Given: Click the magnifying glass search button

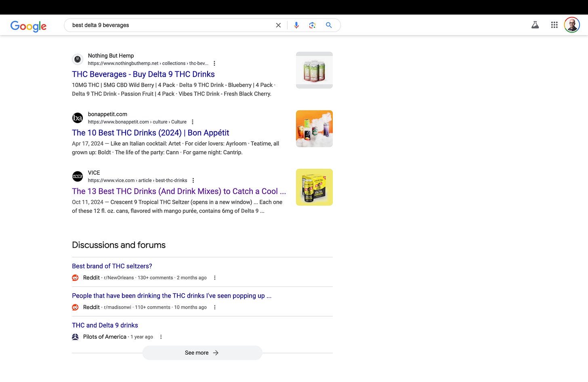Looking at the screenshot, I should tap(329, 25).
